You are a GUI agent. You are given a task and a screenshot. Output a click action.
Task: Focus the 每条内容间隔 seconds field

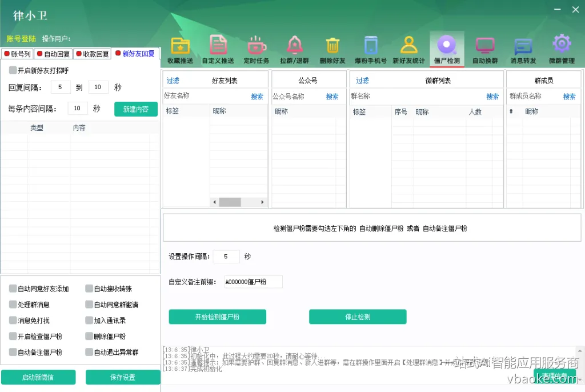tap(78, 108)
